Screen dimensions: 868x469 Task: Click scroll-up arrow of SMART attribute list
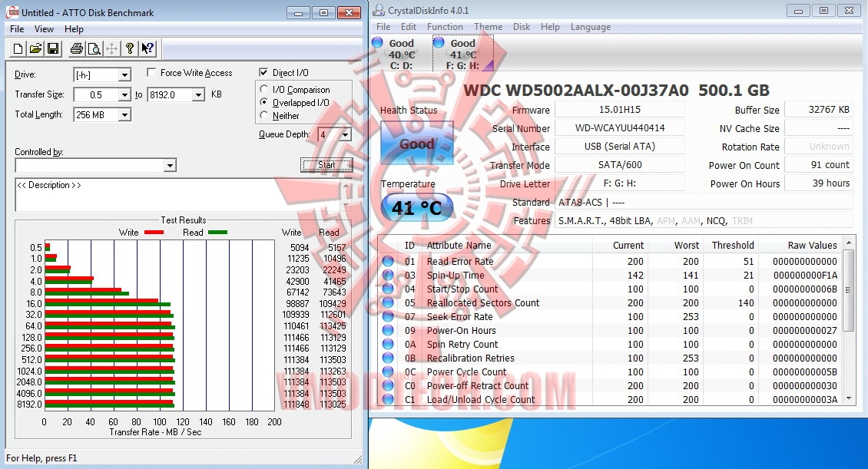(848, 243)
